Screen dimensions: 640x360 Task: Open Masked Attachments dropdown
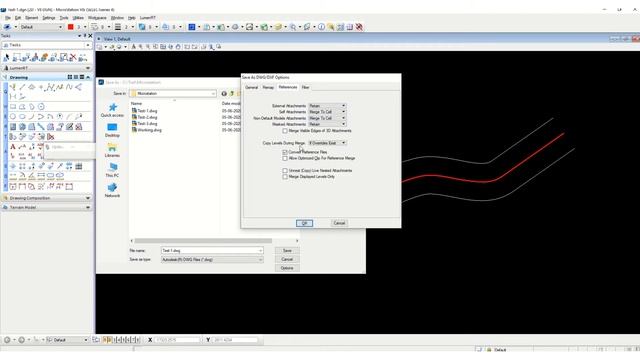pos(327,124)
